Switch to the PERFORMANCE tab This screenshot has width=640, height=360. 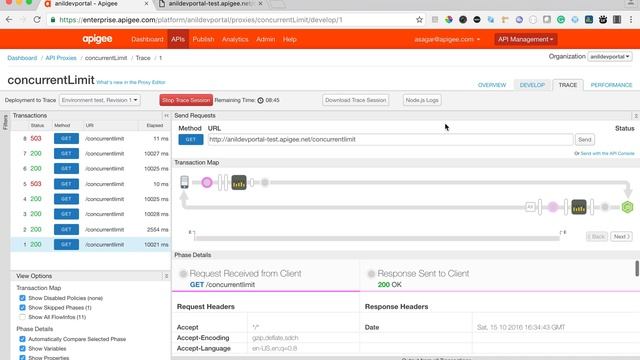[611, 85]
